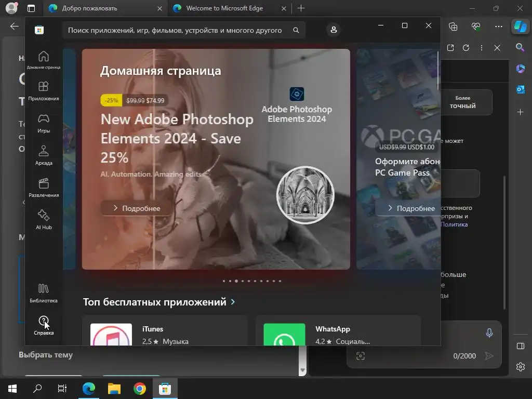Viewport: 532px width, 399px height.
Task: Click Microsoft Store taskbar icon
Action: coord(165,388)
